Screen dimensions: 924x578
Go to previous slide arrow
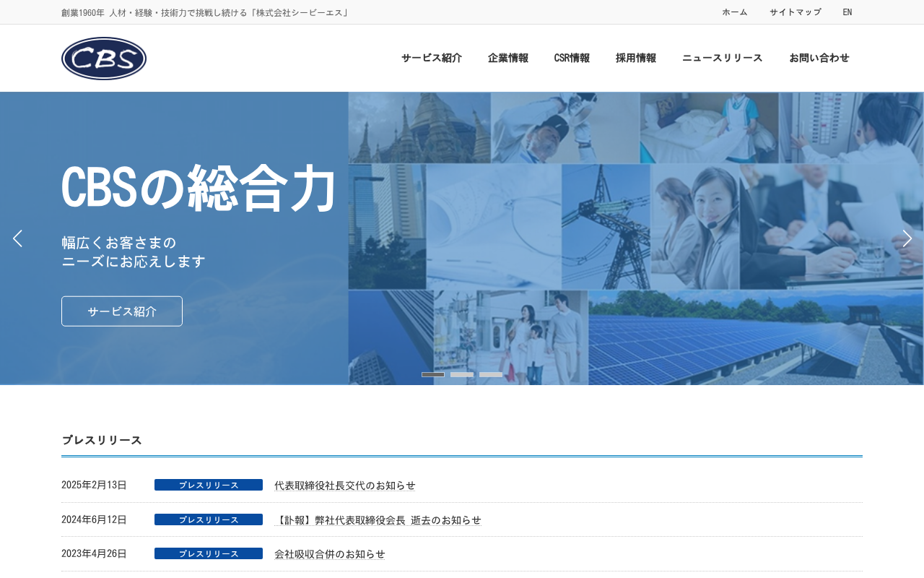click(17, 238)
